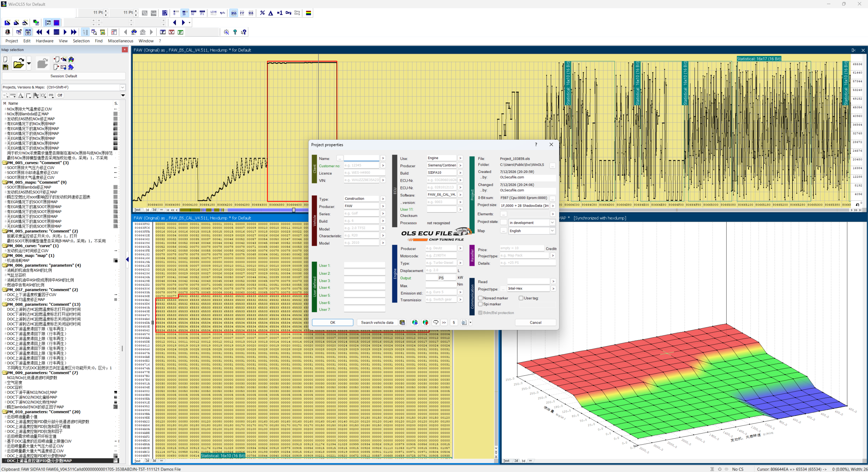The height and width of the screenshot is (472, 868).
Task: Click the open folder icon in Map selection
Action: pyautogui.click(x=18, y=63)
